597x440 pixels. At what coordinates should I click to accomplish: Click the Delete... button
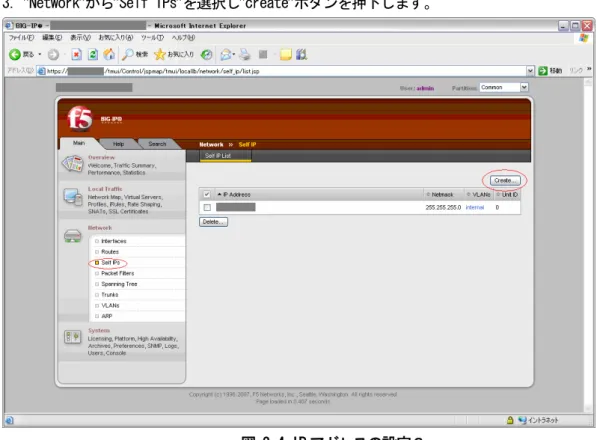(x=213, y=222)
